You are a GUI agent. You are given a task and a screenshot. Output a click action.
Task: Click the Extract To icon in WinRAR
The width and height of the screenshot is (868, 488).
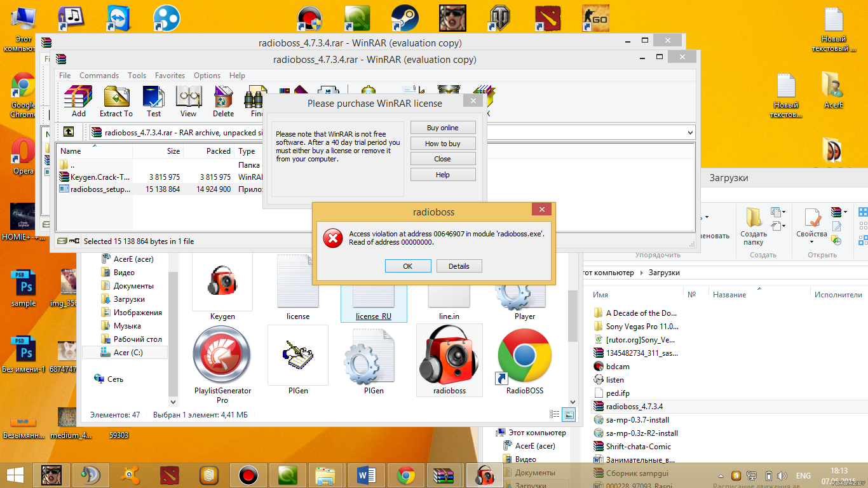tap(116, 102)
